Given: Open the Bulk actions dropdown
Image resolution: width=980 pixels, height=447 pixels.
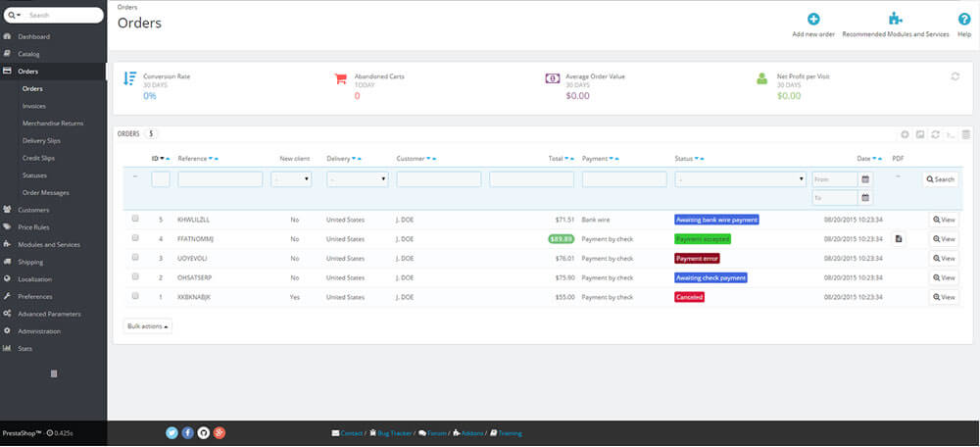Looking at the screenshot, I should 148,325.
